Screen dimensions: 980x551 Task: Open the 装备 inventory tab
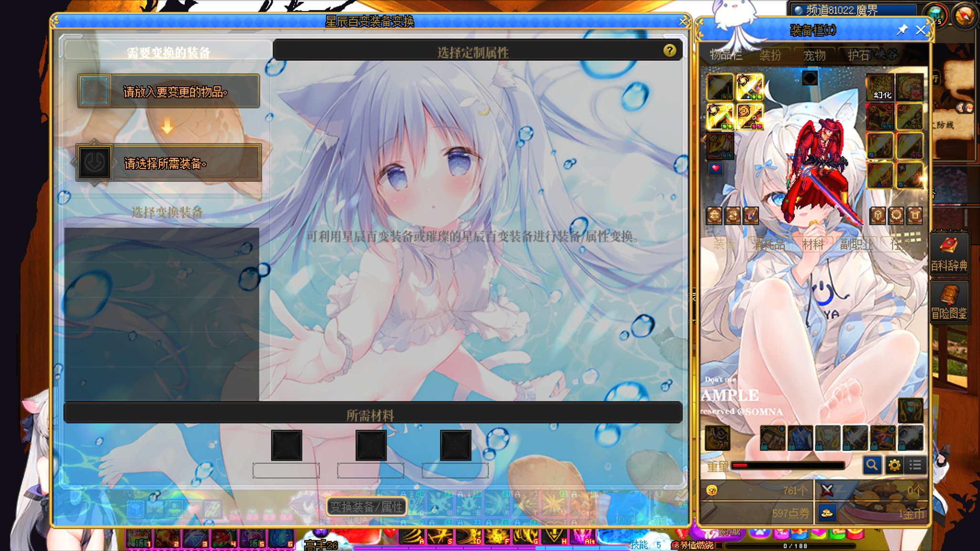pos(724,244)
